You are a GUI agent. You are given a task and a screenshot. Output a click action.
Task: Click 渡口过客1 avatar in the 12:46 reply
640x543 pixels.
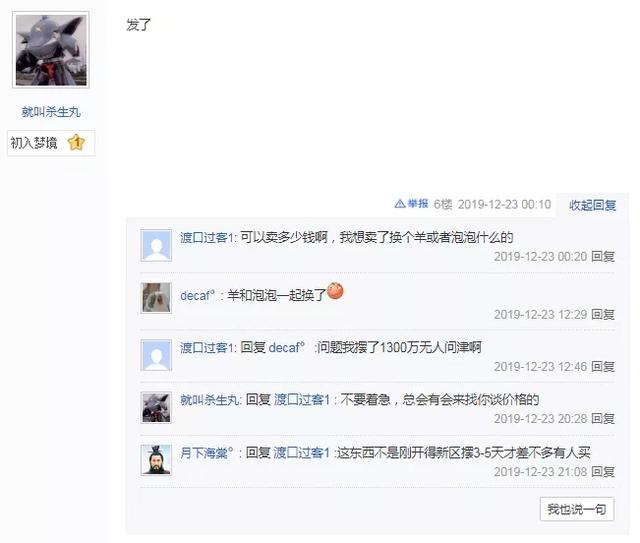point(156,355)
